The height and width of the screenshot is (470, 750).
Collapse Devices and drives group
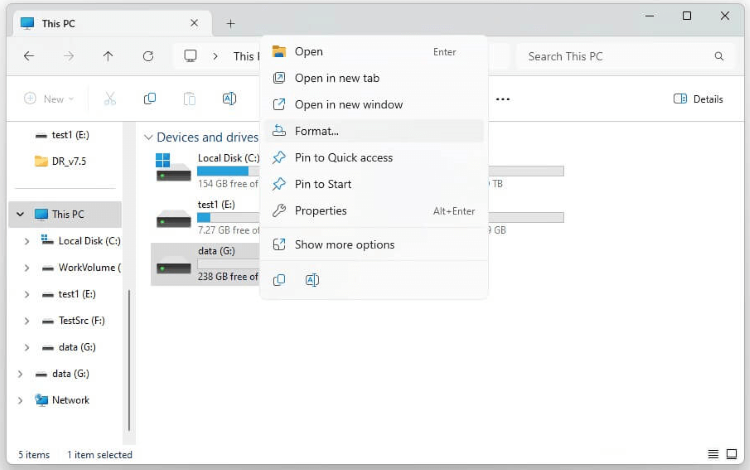pos(148,138)
